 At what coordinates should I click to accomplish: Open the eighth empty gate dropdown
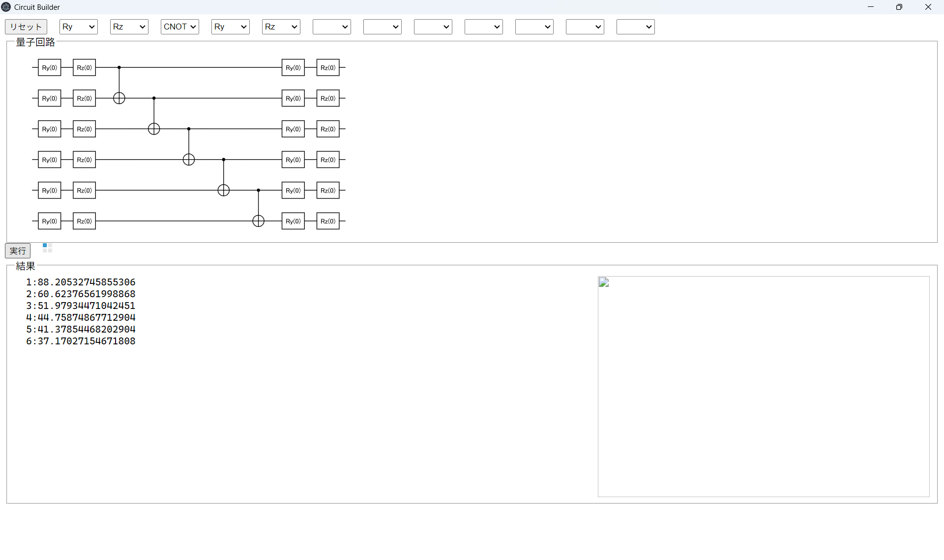pyautogui.click(x=433, y=27)
